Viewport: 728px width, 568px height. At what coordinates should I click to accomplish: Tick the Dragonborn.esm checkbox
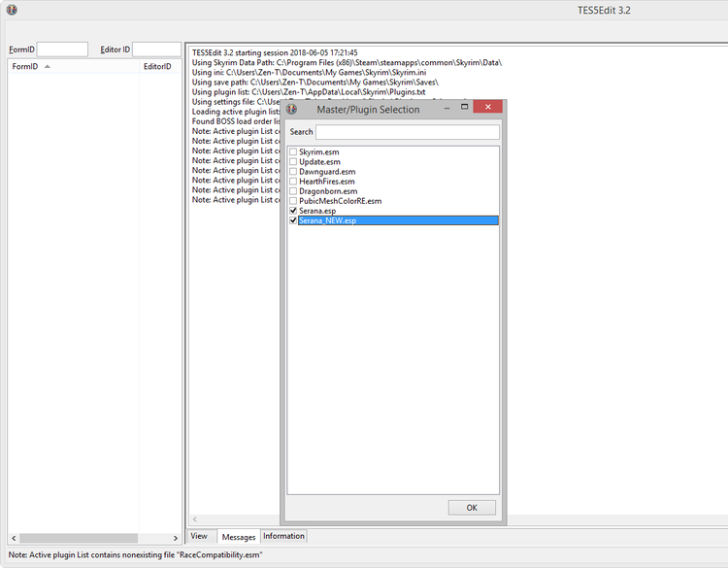pos(293,191)
